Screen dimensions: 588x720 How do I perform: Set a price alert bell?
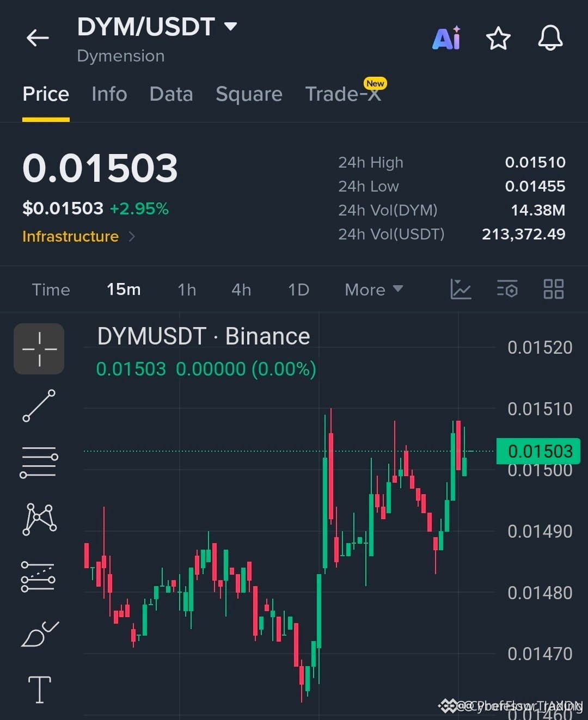[x=550, y=38]
